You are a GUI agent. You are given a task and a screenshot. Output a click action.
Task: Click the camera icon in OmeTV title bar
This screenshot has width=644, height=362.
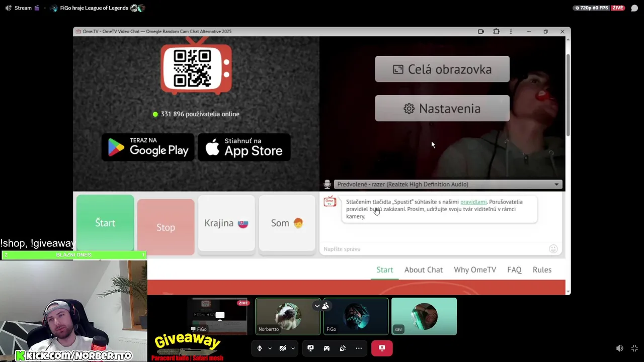pos(481,32)
